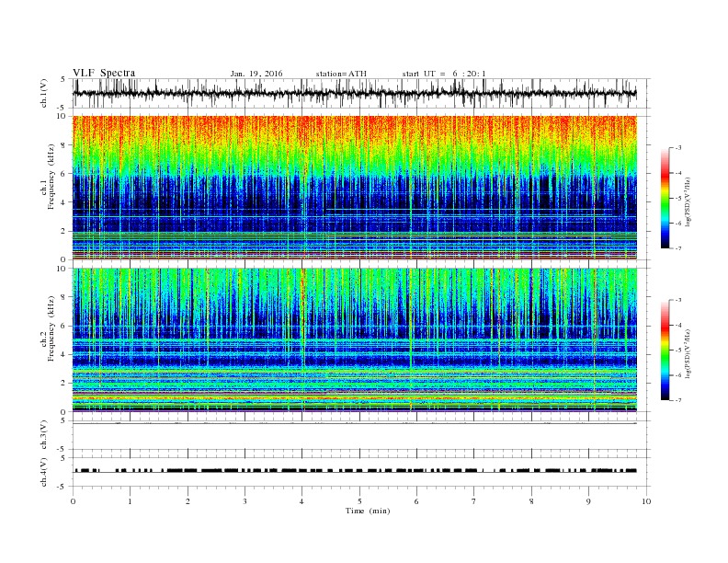The image size is (728, 563).
Task: Click the ch.1 "Frequency (kHz)" axis label
Action: [51, 176]
